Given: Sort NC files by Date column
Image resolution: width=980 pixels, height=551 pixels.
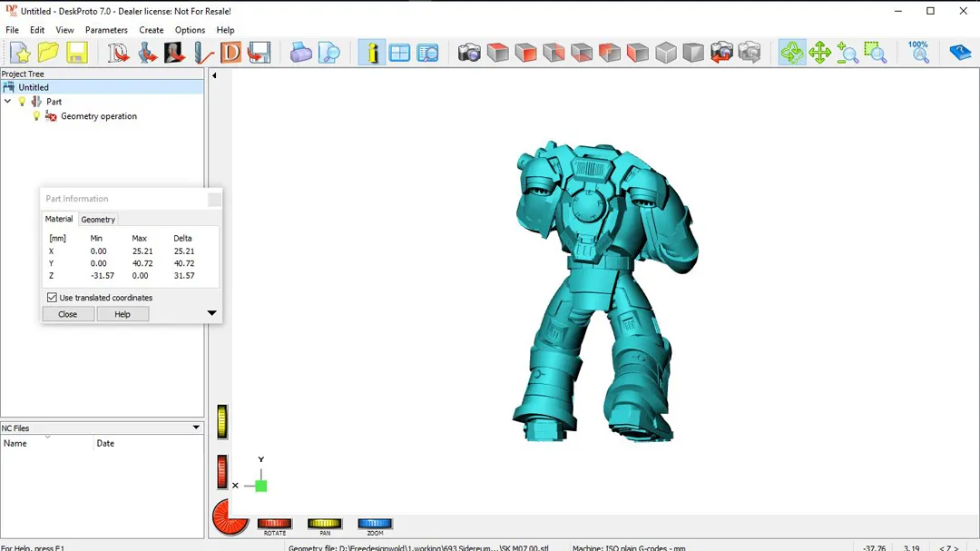Looking at the screenshot, I should click(149, 443).
